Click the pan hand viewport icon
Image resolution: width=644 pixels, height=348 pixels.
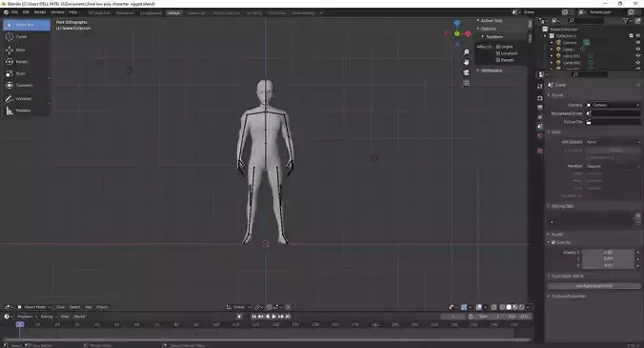click(466, 63)
